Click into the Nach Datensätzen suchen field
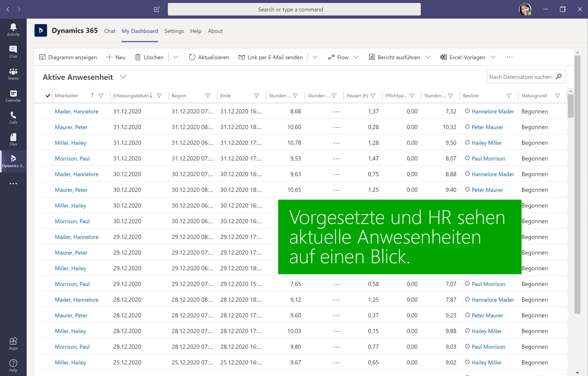The width and height of the screenshot is (588, 376). [x=520, y=76]
